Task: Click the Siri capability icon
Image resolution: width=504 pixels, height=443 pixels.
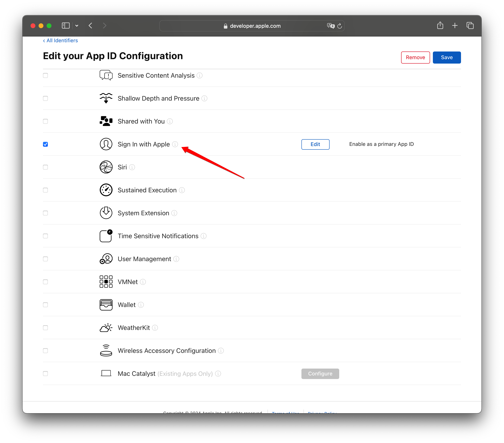Action: coord(106,167)
